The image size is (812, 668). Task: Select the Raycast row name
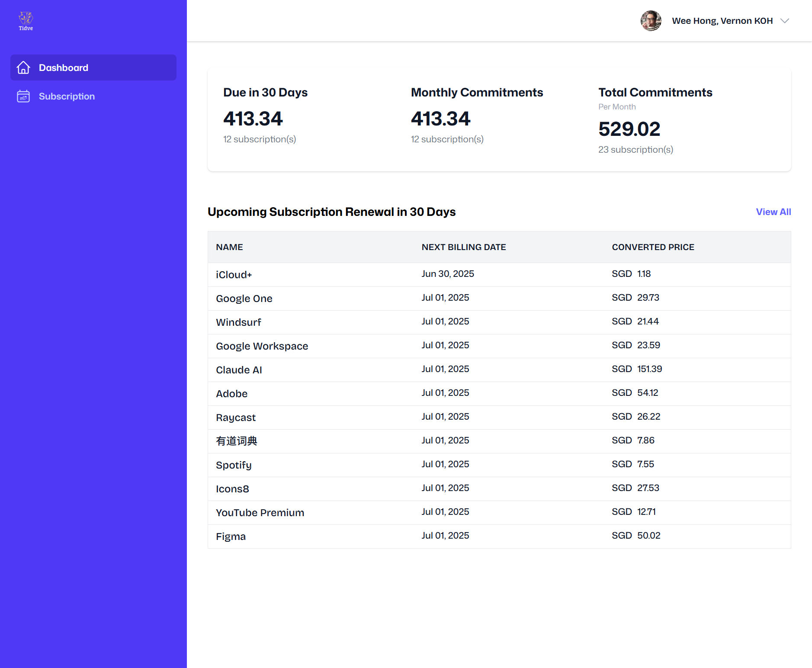236,417
